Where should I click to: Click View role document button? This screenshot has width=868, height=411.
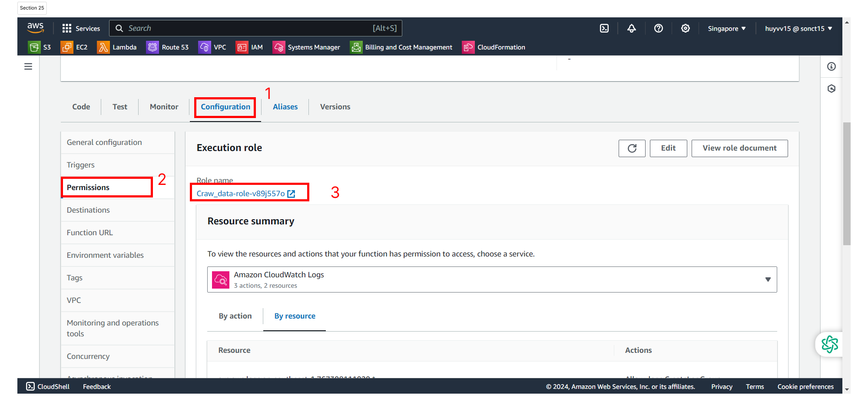(x=739, y=148)
